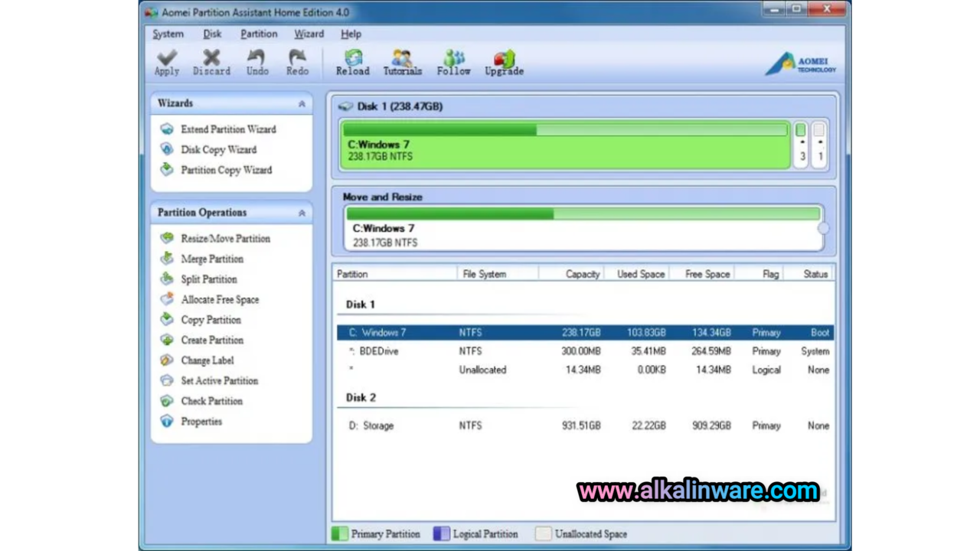This screenshot has width=980, height=551.
Task: Open the Wizard menu
Action: click(309, 34)
